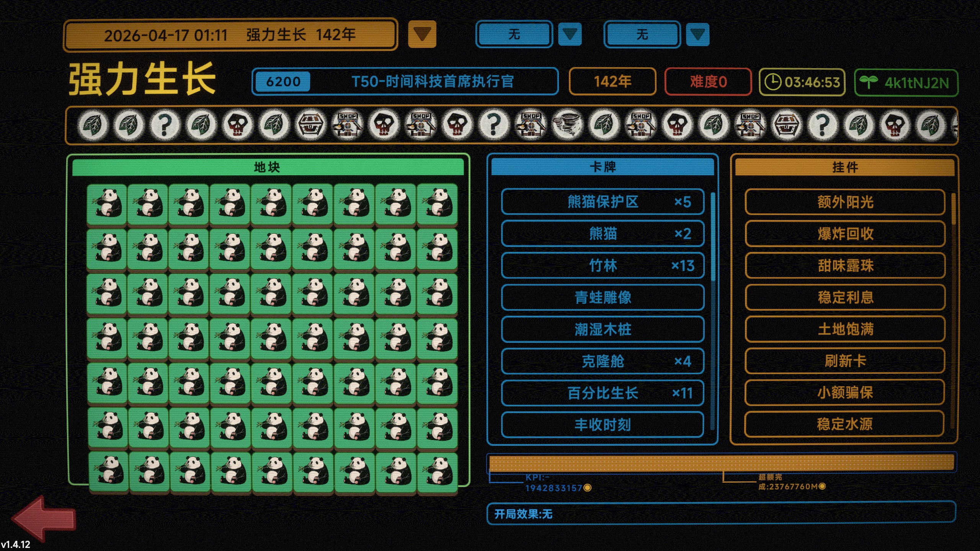Screen dimensions: 980x551
Task: Click the first question mark event icon
Action: (165, 125)
